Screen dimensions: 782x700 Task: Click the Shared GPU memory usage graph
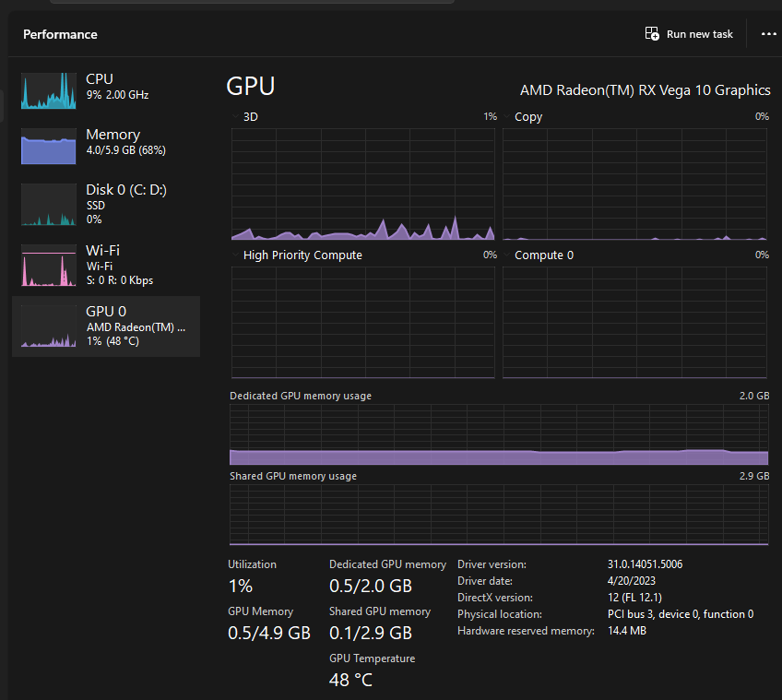tap(498, 515)
